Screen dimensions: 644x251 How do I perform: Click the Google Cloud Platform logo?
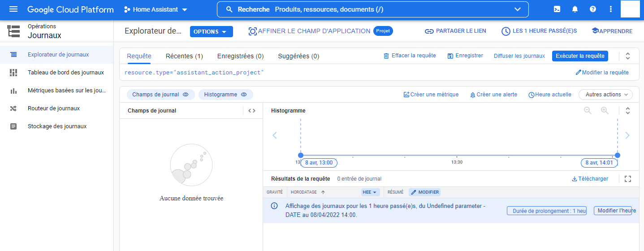tap(70, 9)
